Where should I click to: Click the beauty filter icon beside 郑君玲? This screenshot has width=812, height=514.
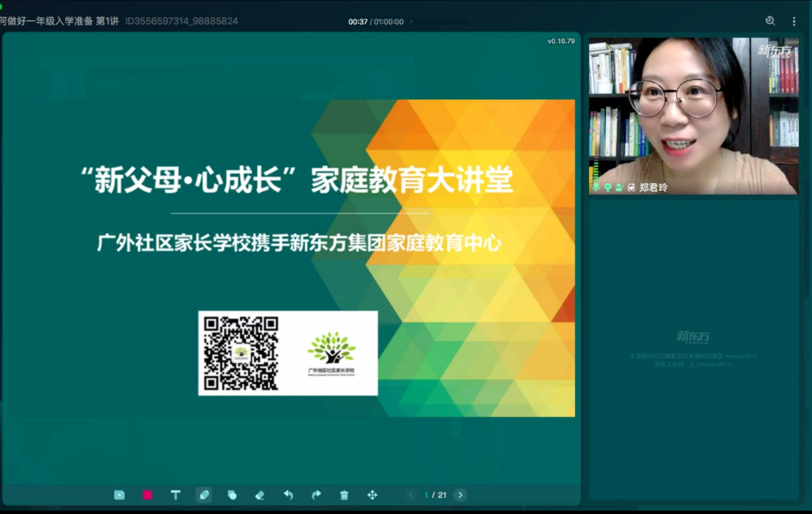(631, 187)
